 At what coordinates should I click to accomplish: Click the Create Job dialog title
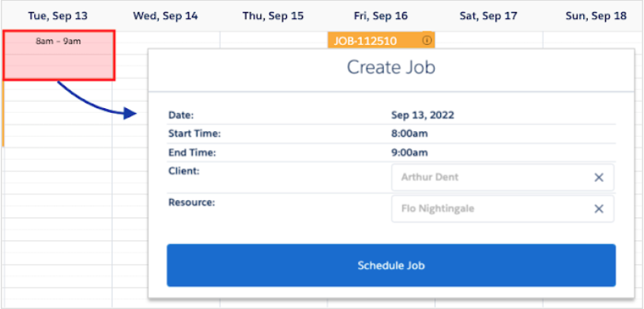pos(391,67)
